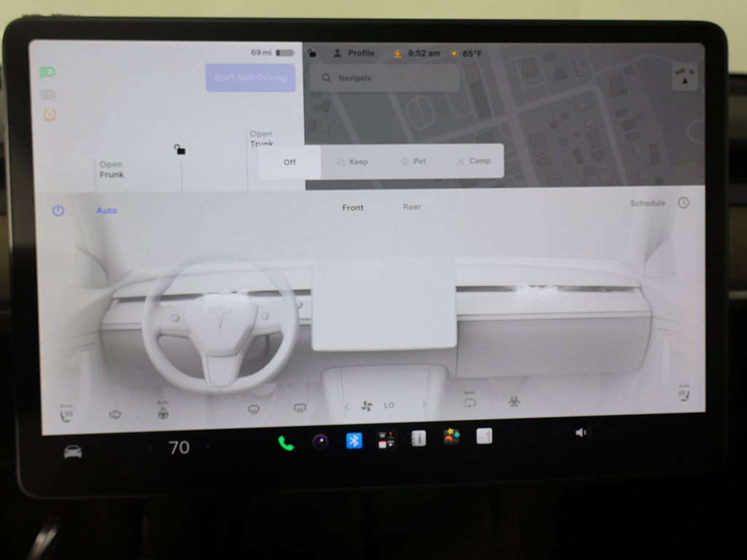Open car controls via car icon

click(73, 451)
